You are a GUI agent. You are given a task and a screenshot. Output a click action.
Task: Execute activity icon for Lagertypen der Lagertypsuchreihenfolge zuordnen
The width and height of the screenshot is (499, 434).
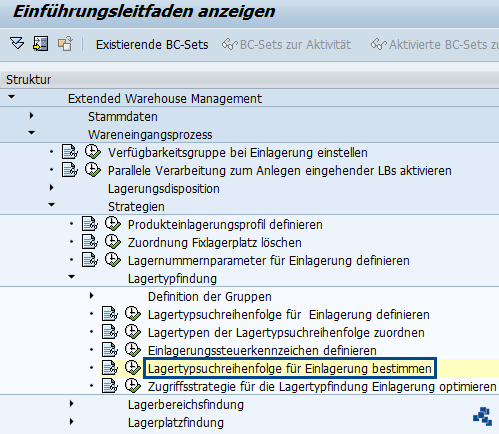[x=133, y=332]
